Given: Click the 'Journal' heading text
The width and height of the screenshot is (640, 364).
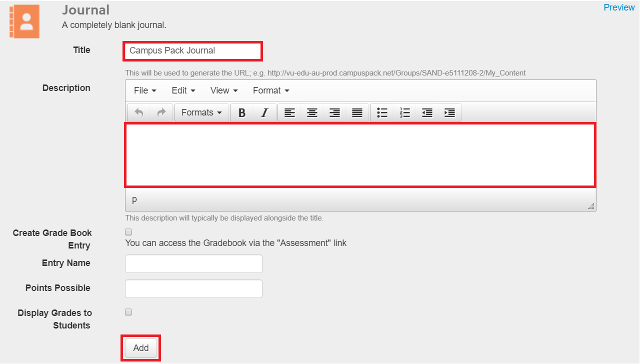Looking at the screenshot, I should pyautogui.click(x=85, y=9).
